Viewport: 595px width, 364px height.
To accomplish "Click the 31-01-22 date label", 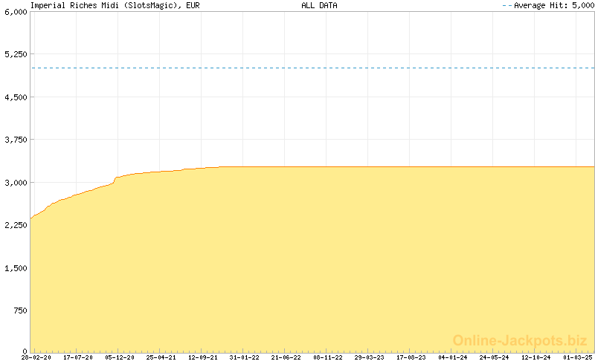I will pos(244,358).
